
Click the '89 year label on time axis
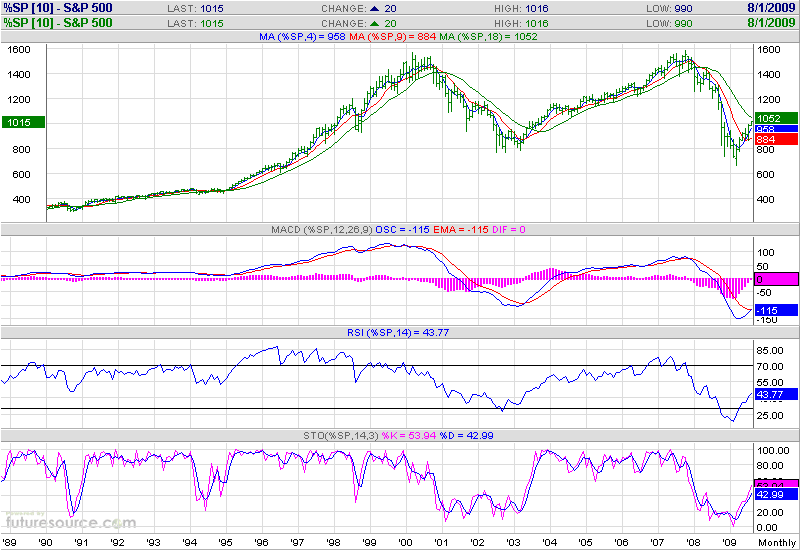tap(9, 542)
